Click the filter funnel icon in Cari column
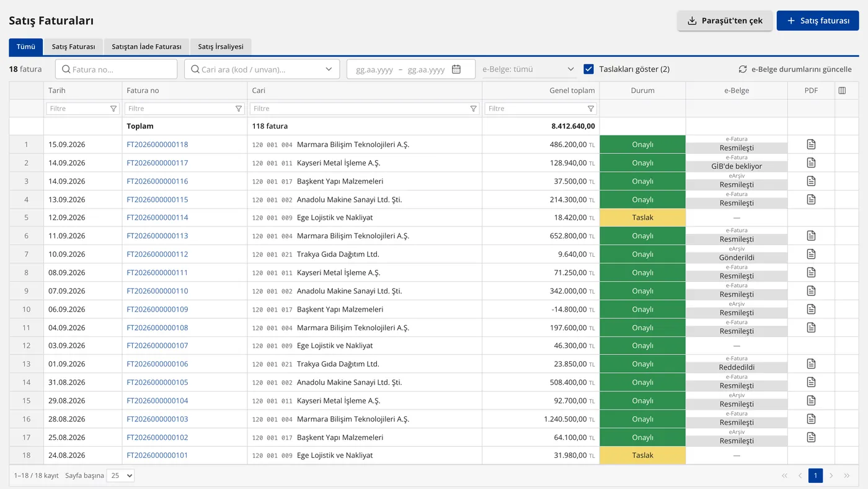Image resolution: width=868 pixels, height=489 pixels. tap(474, 109)
